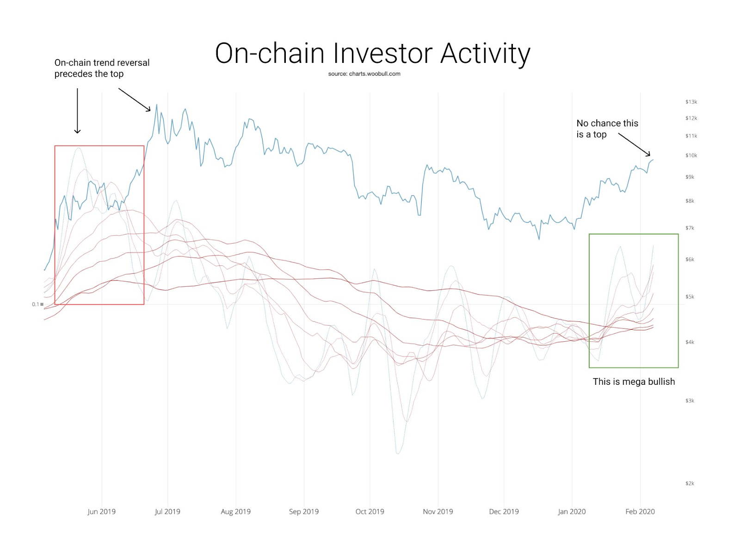Select the Feb 2020 axis label
Viewport: 740px width, 560px height.
click(640, 511)
